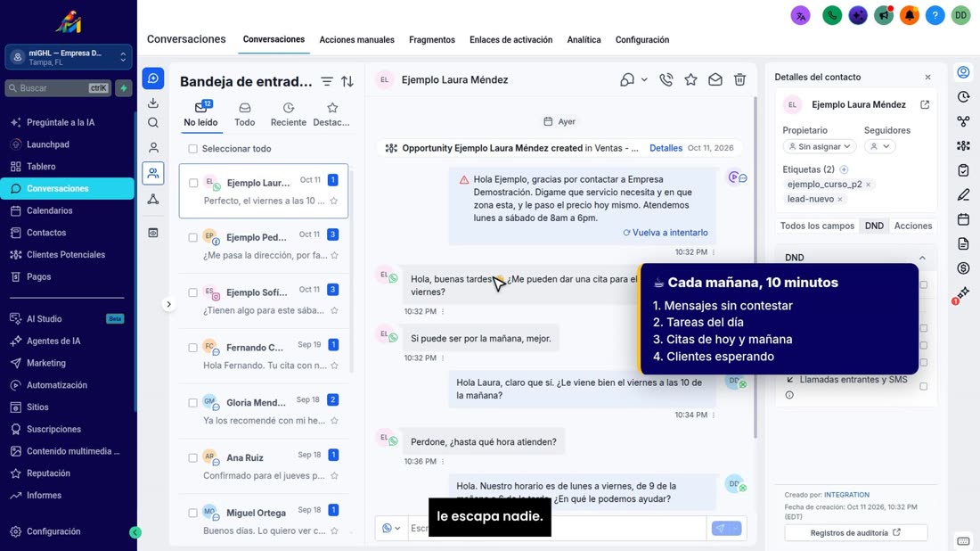980x551 pixels.
Task: Click the Detalles link for opportunity
Action: tap(666, 148)
